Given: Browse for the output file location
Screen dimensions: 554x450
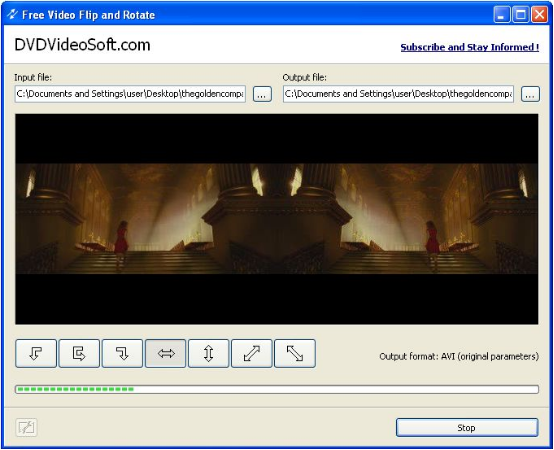Looking at the screenshot, I should pyautogui.click(x=530, y=94).
